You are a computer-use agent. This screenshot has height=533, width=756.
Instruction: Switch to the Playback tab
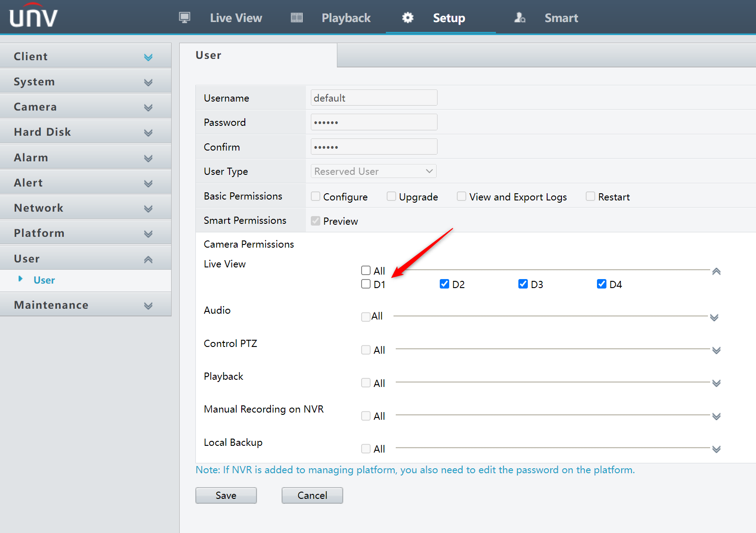[345, 18]
